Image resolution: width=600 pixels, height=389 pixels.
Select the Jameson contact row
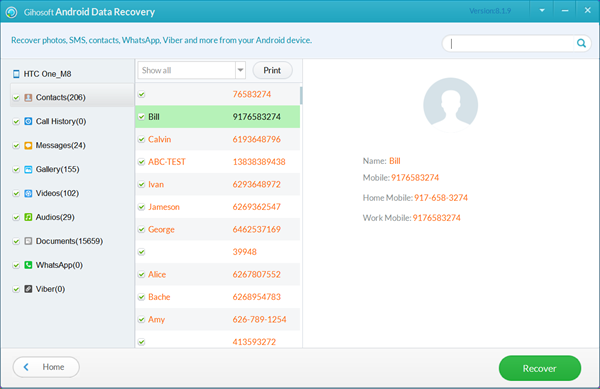click(x=218, y=207)
